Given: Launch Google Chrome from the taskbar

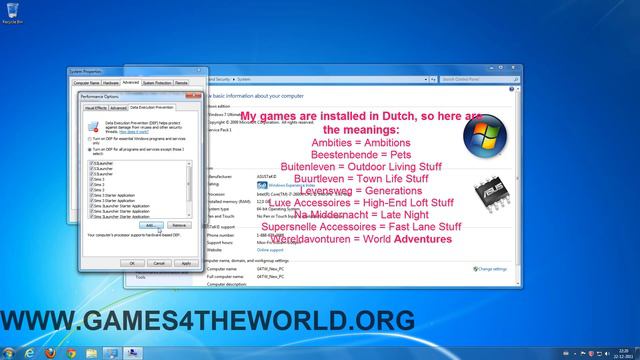Looking at the screenshot, I should tap(71, 353).
